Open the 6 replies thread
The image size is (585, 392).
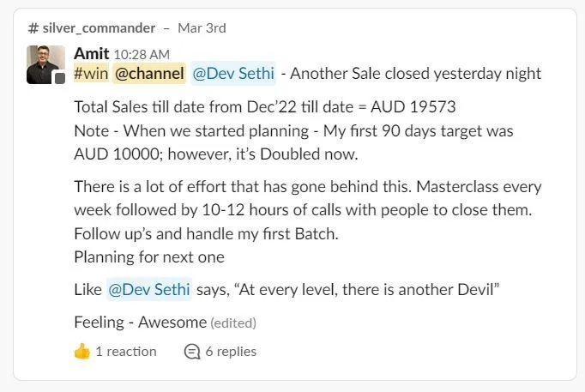coord(231,352)
